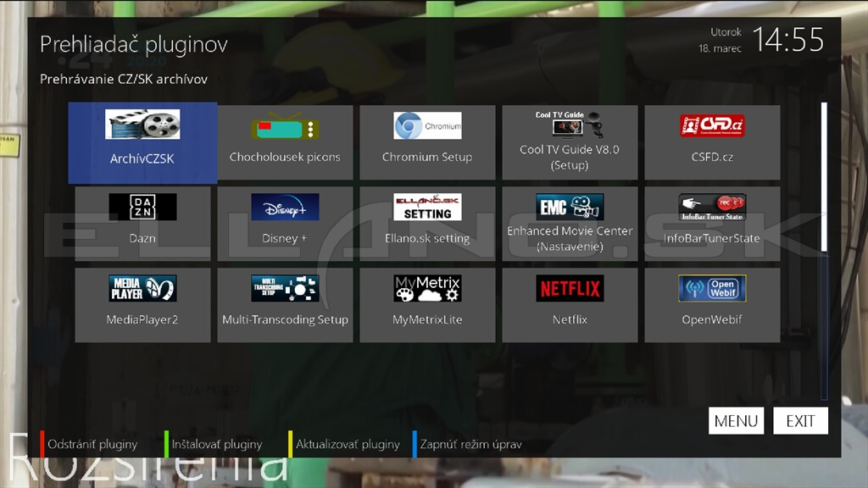Open InfoBarTunerState plugin icon
Screen dimensions: 868x488
[x=712, y=207]
